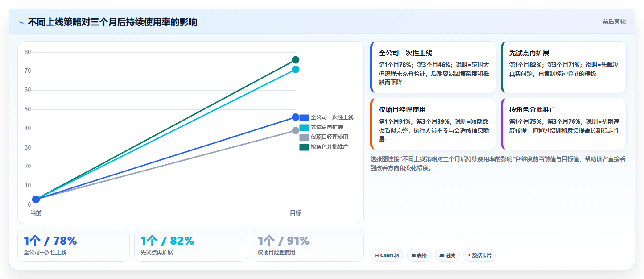This screenshot has width=644, height=279.
Task: Click the legend label 按角色分批推广
Action: tap(330, 147)
